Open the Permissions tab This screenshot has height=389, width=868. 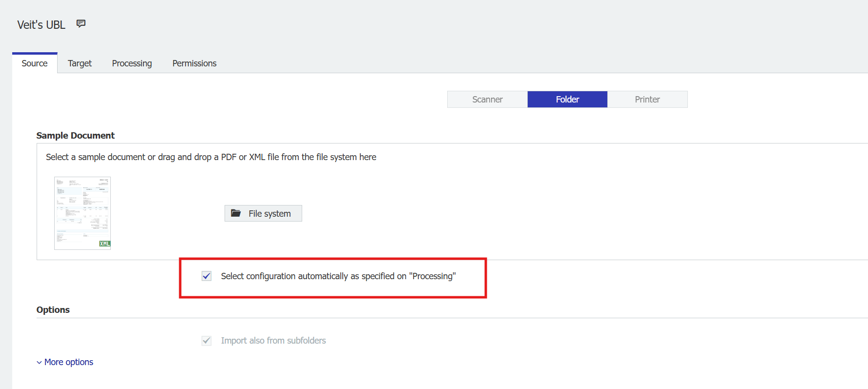194,63
